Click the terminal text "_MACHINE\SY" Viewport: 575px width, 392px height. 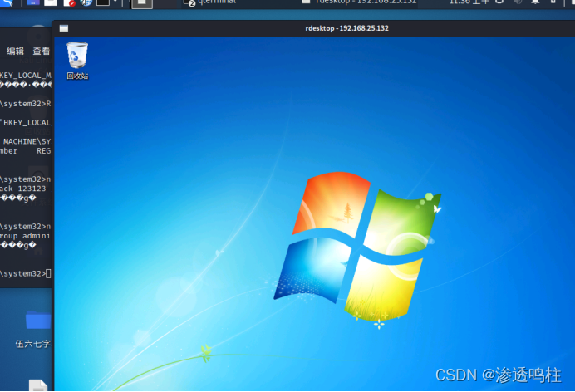click(x=25, y=141)
